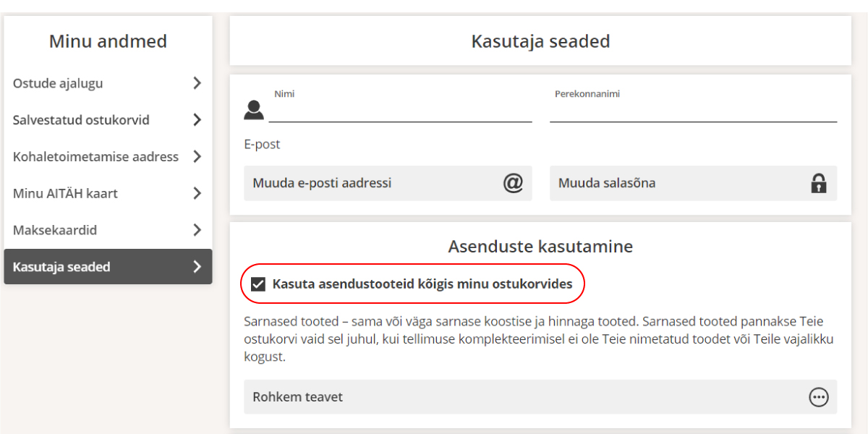
Task: Open the Maksekaardid menu entry
Action: coord(55,230)
